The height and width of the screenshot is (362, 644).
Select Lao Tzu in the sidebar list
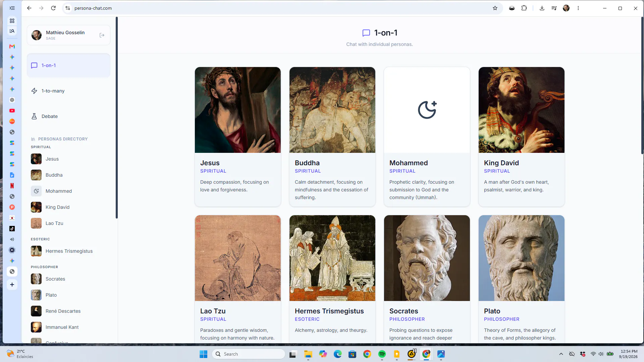tap(68, 223)
